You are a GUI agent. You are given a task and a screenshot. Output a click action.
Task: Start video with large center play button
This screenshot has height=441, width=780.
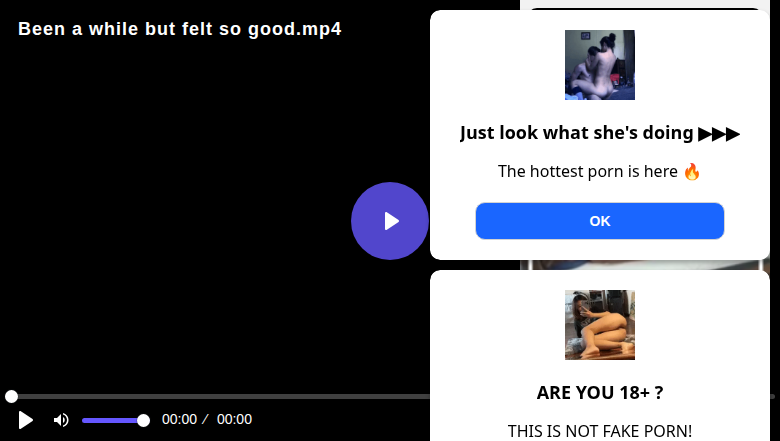coord(390,221)
